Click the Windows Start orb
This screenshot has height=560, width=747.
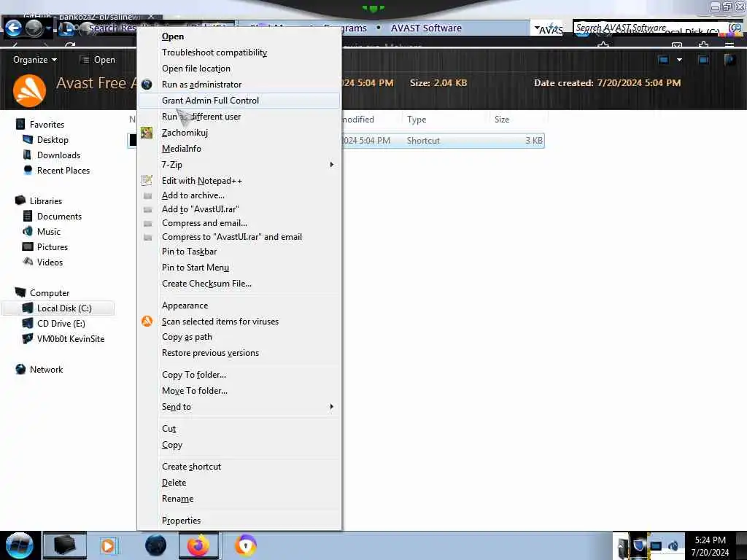pos(20,545)
